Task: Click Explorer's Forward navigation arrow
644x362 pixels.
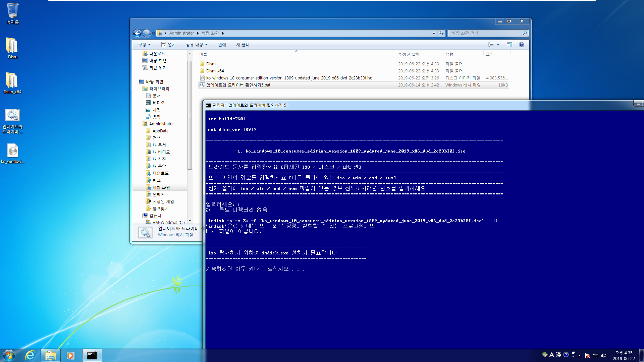Action: click(x=147, y=33)
